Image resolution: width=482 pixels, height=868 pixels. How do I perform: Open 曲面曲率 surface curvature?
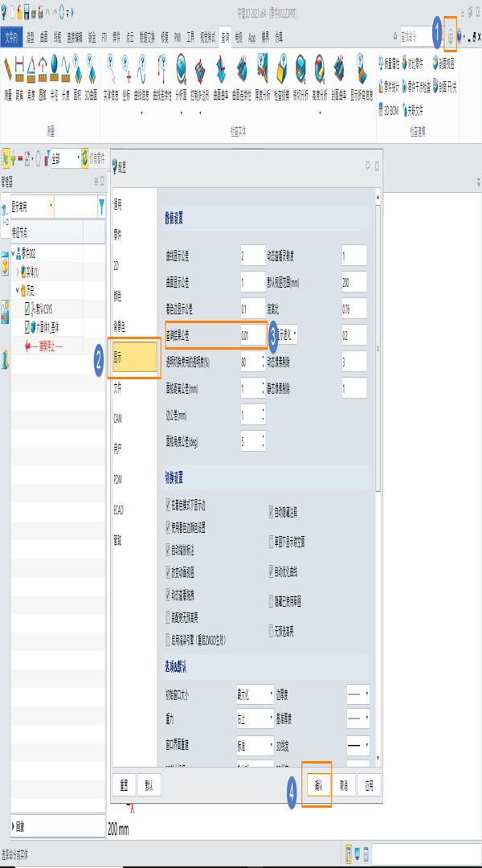pyautogui.click(x=221, y=77)
